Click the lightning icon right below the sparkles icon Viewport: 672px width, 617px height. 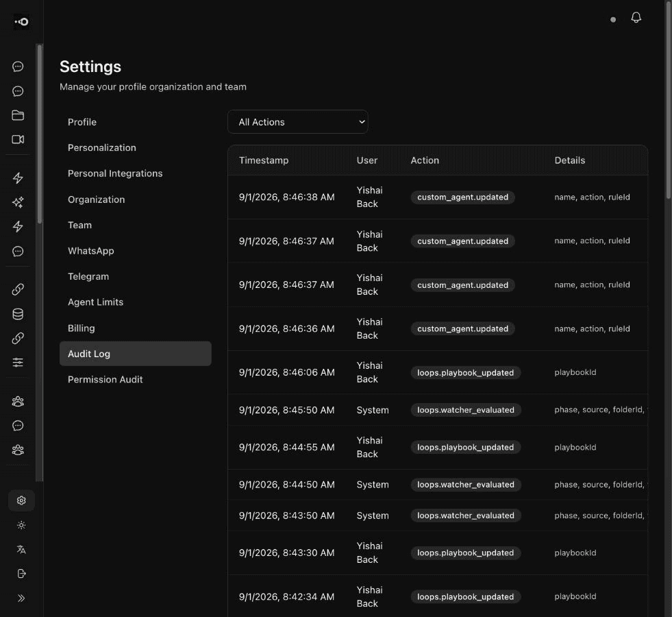[18, 226]
